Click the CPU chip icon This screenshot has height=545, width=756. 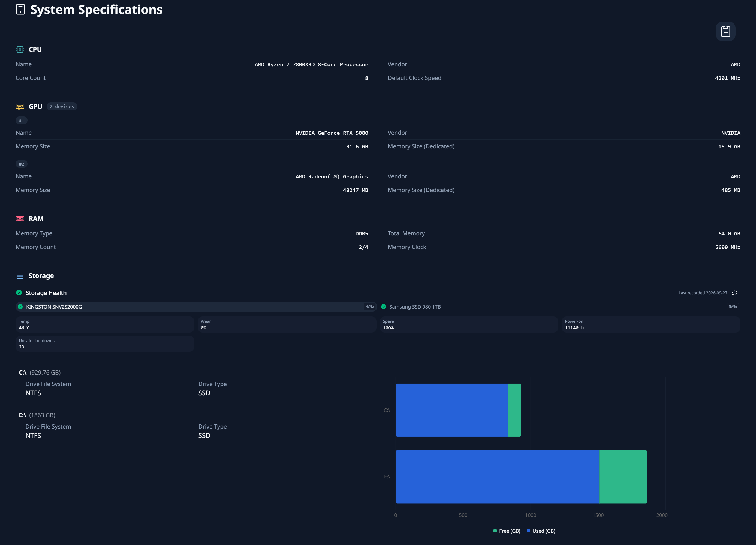click(x=20, y=49)
